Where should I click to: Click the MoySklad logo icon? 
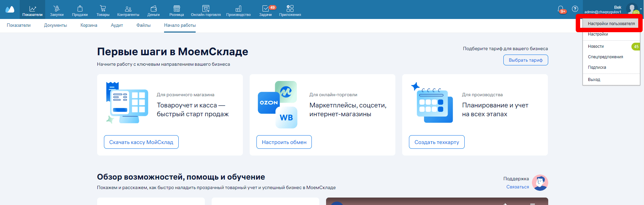coord(10,9)
